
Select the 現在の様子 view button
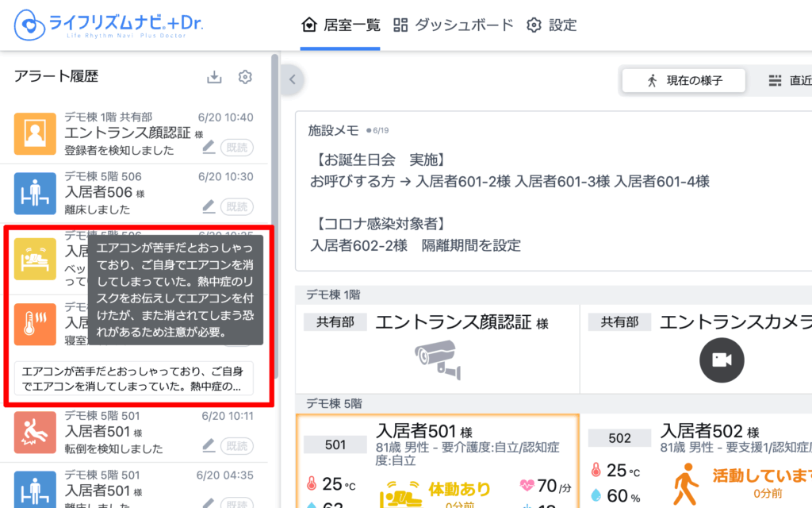[684, 80]
